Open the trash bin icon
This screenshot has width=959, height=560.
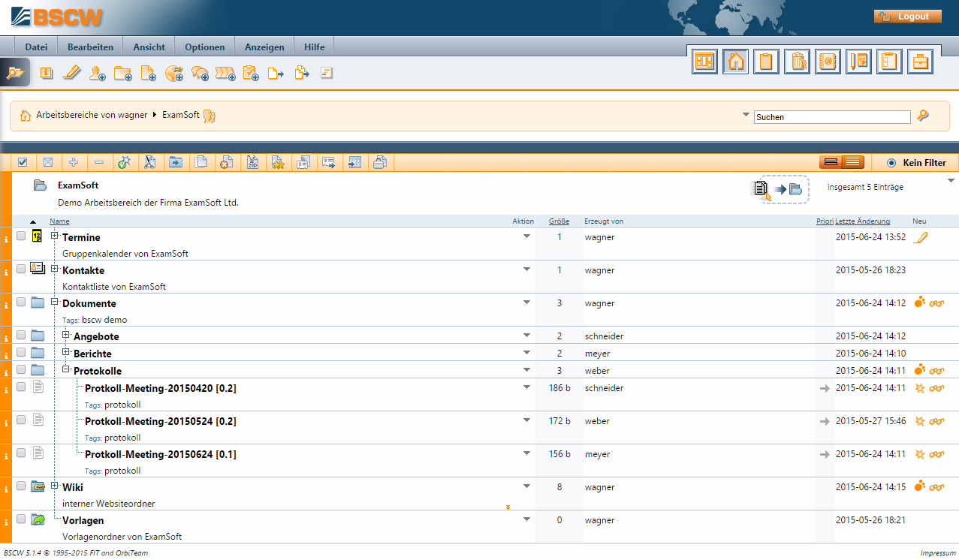[x=798, y=62]
